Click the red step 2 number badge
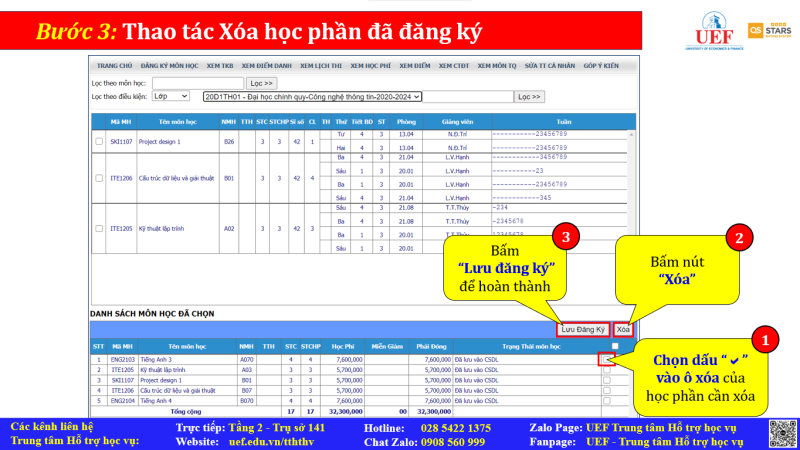Screen dimensions: 800x450 (x=739, y=238)
